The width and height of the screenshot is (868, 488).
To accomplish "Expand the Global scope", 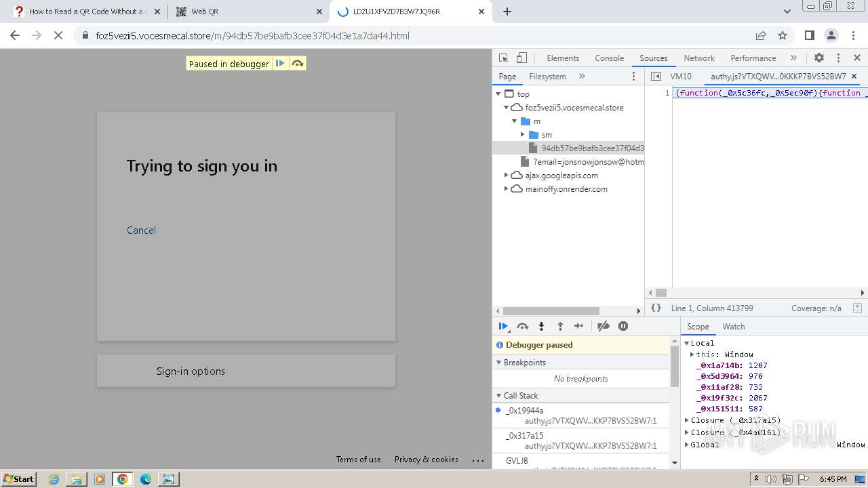I will point(686,445).
